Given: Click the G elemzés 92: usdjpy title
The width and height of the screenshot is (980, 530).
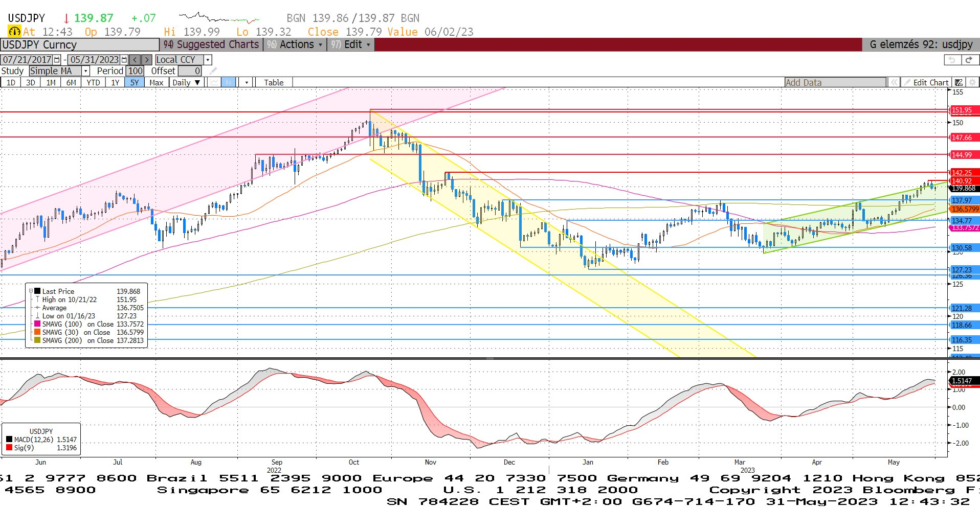Looking at the screenshot, I should (x=921, y=44).
